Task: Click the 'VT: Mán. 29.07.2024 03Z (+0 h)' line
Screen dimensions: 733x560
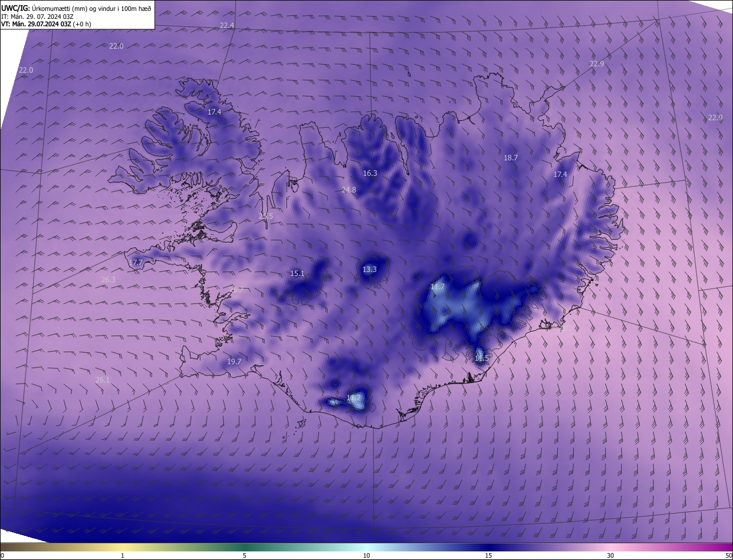Action: coord(46,24)
